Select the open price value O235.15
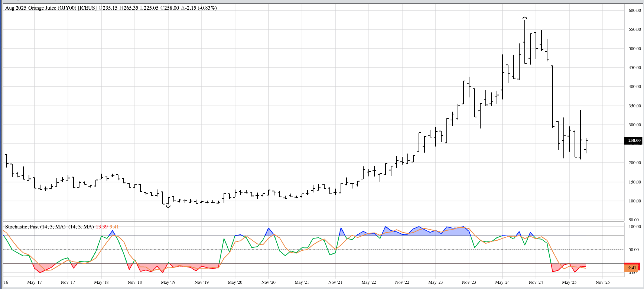644x289 pixels. point(108,8)
